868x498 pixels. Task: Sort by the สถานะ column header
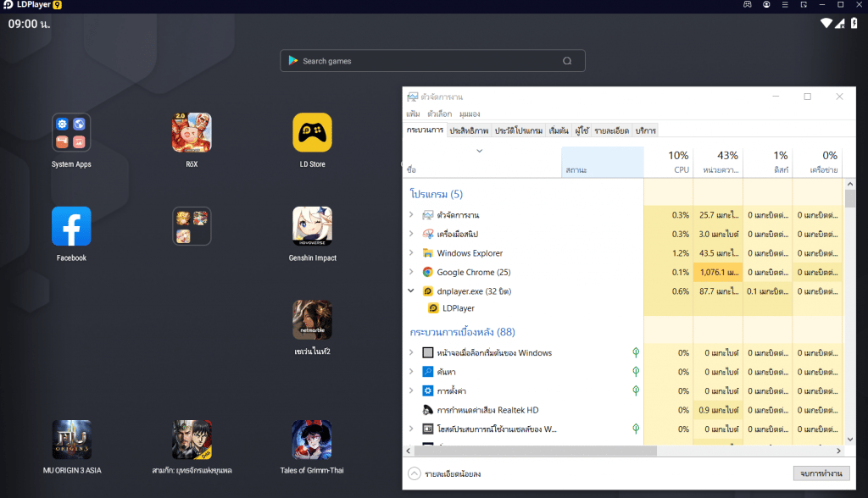(603, 162)
